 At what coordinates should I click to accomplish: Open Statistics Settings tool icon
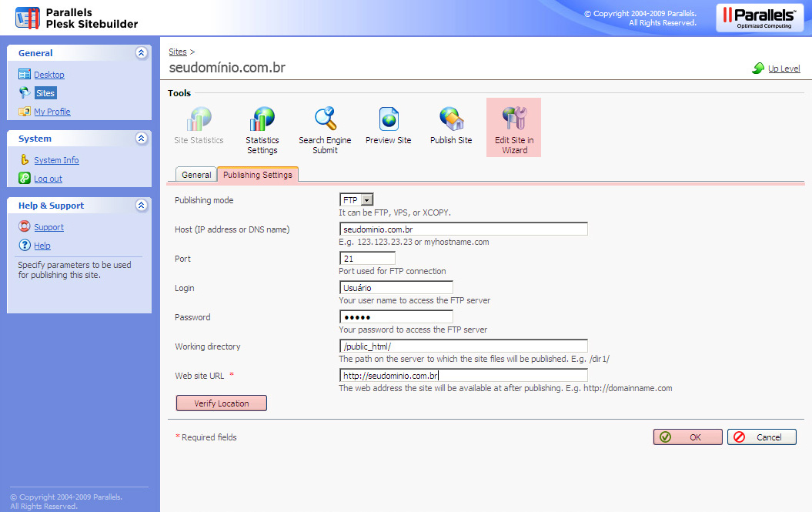point(262,119)
